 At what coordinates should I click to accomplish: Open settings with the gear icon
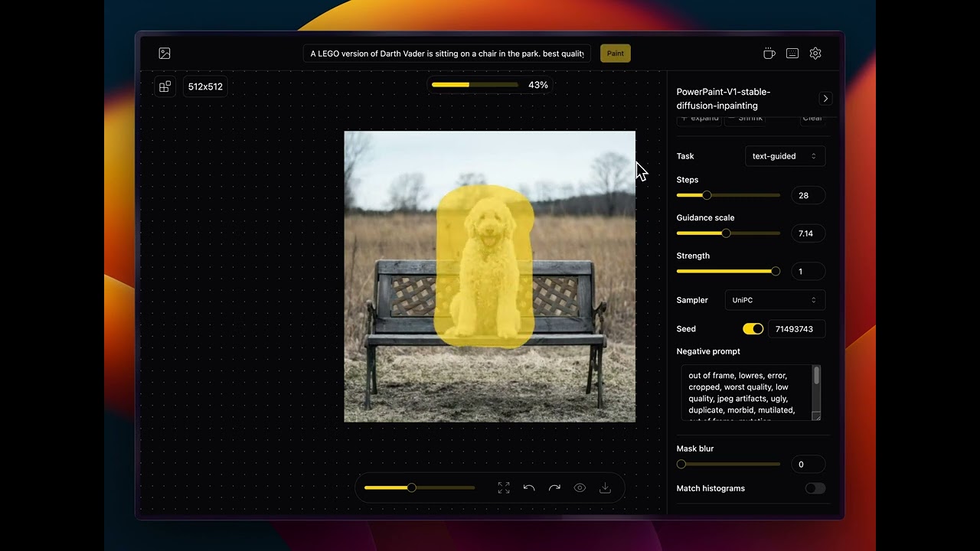point(815,54)
